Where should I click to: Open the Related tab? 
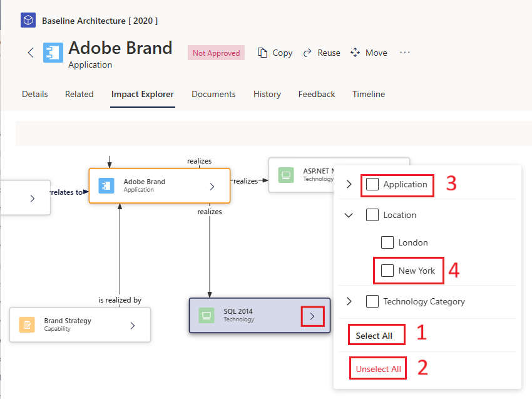pos(79,94)
